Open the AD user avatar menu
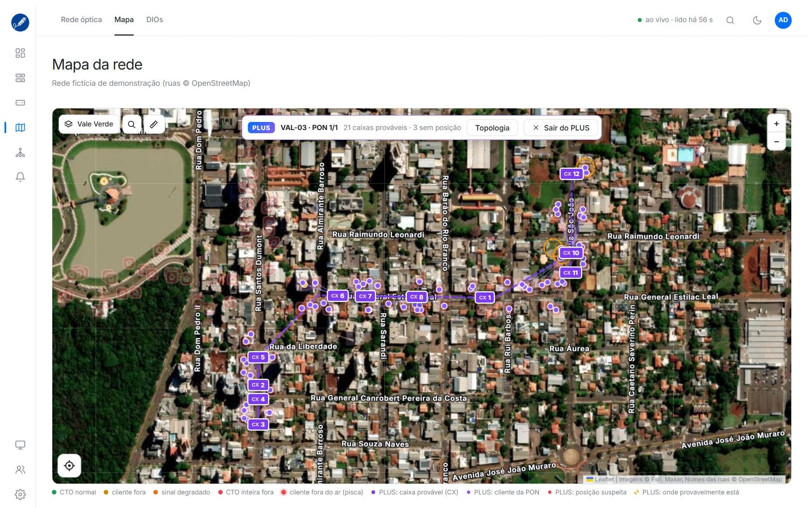The width and height of the screenshot is (812, 508). click(x=783, y=20)
